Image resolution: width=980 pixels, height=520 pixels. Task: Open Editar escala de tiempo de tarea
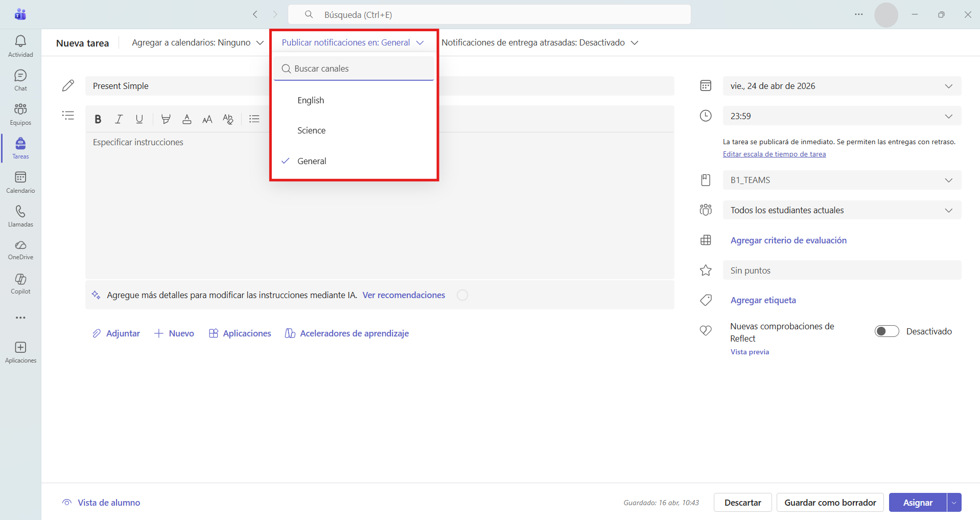(774, 154)
